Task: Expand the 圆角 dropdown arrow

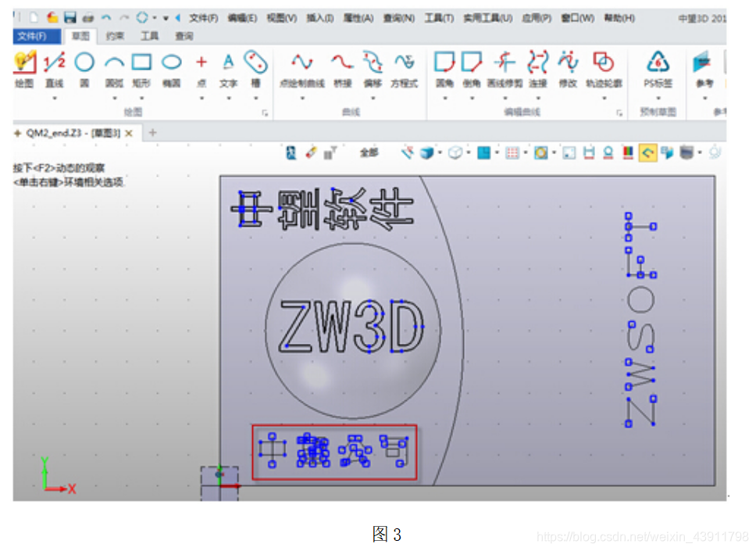Action: 445,98
